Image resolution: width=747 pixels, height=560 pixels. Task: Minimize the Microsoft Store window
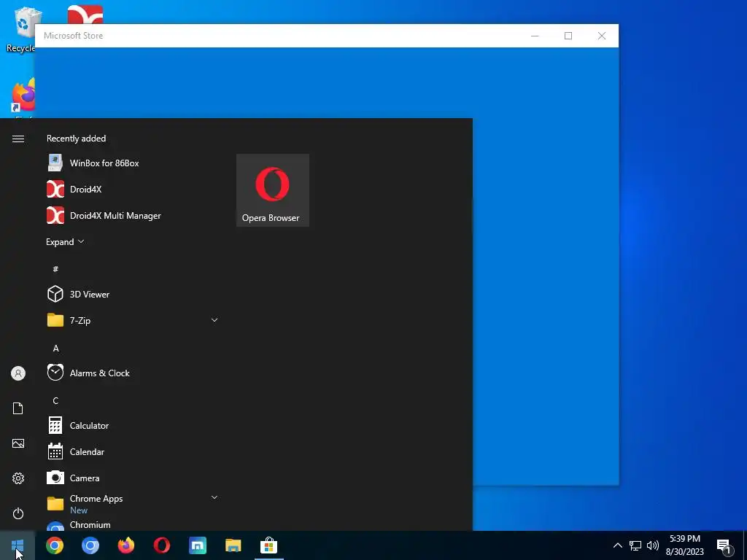[x=535, y=36]
